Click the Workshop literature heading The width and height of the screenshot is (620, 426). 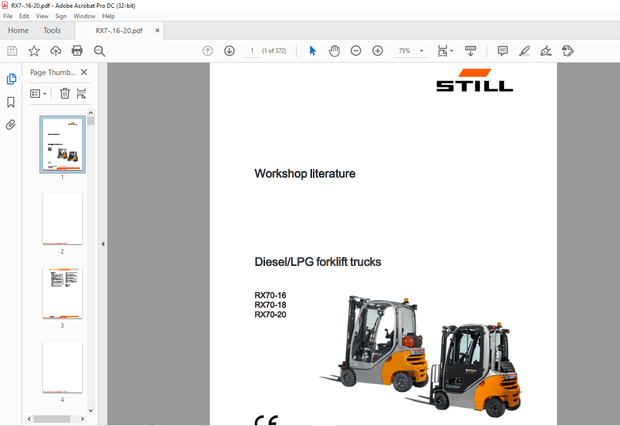tap(305, 173)
